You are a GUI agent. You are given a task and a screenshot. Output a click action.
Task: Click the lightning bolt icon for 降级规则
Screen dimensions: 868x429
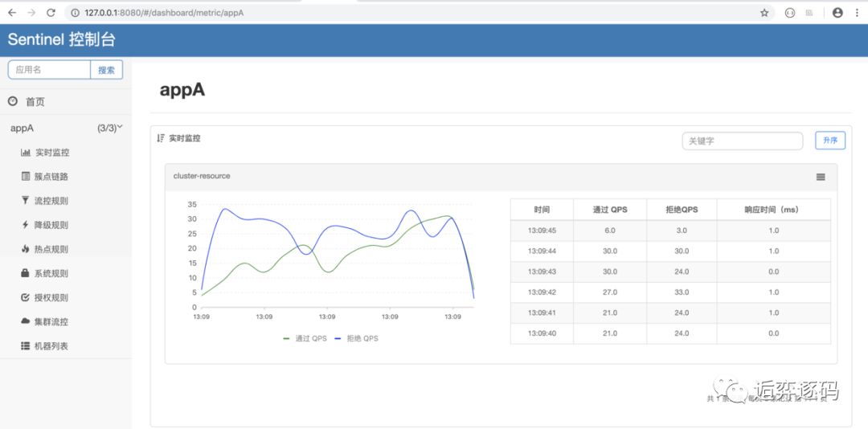tap(26, 225)
